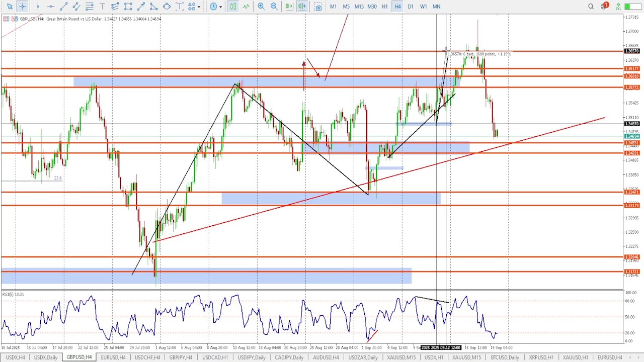Image resolution: width=644 pixels, height=362 pixels.
Task: Open the shapes objects dropdown arrow
Action: click(x=199, y=7)
